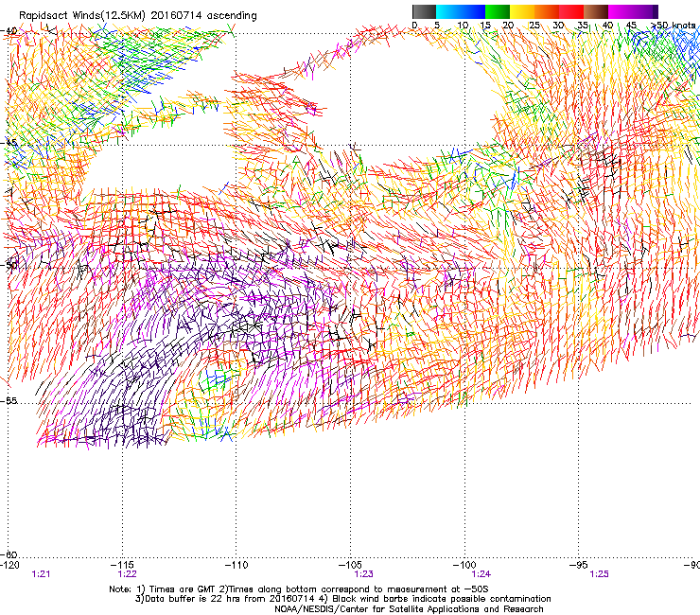The height and width of the screenshot is (615, 700).
Task: Click the gray 0-5 knots legend swatch
Action: 424,11
